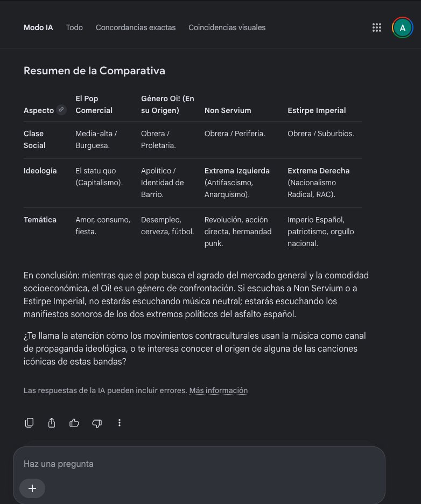Screen dimensions: 421x504
Task: Open the three-dot more options menu
Action: pos(120,423)
